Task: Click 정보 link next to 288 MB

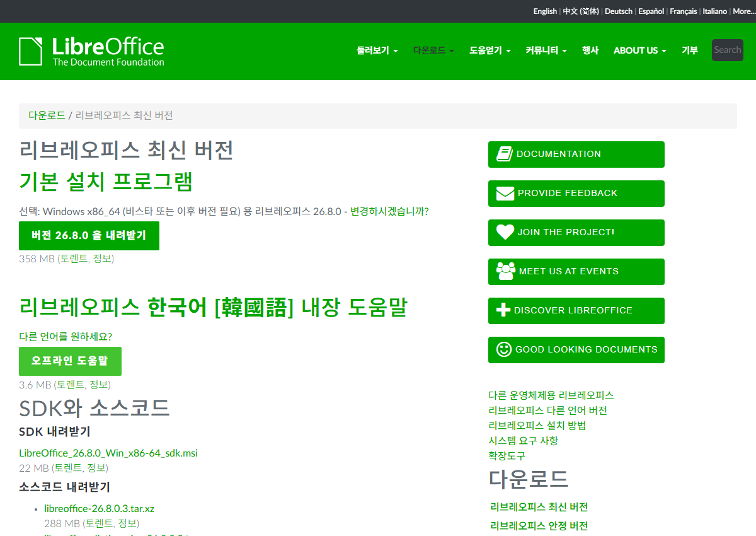Action: 127,523
